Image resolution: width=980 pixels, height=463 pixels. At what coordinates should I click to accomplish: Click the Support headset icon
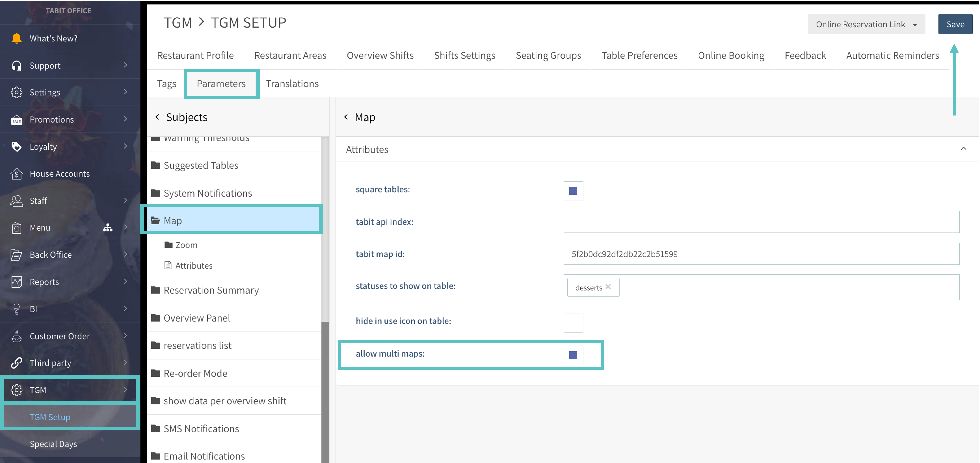pyautogui.click(x=16, y=66)
